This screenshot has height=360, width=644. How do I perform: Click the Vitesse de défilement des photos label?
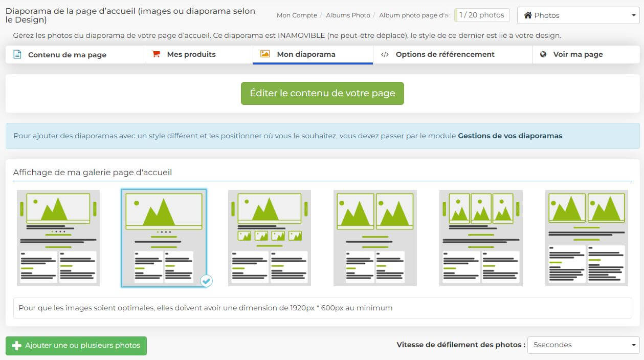(x=461, y=345)
